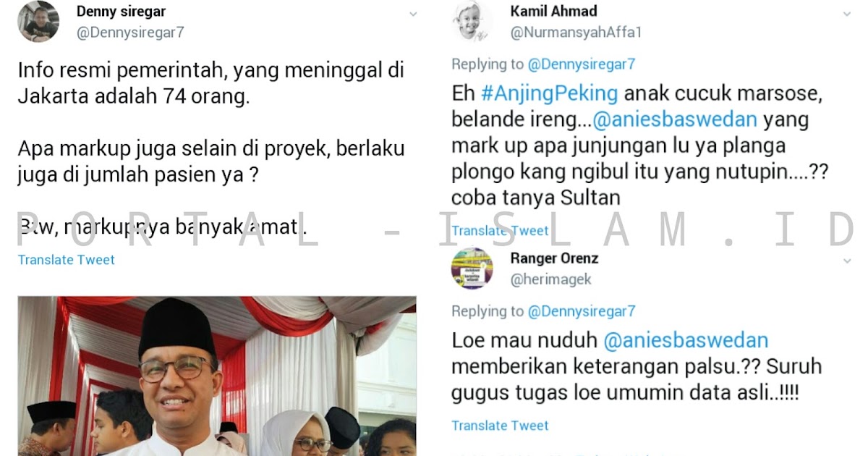Open @Dennysiregar7 link in Ranger Orenz's reply

pyautogui.click(x=582, y=311)
